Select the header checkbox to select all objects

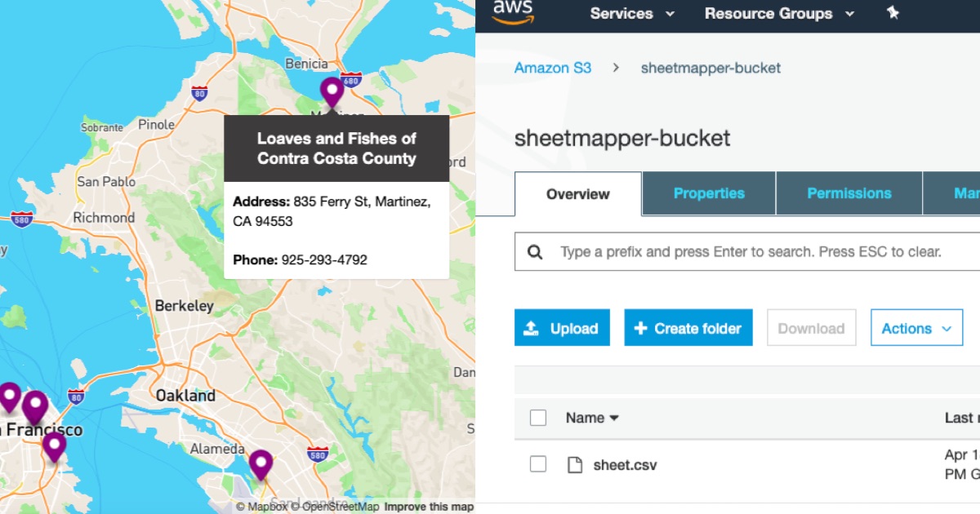pyautogui.click(x=537, y=417)
